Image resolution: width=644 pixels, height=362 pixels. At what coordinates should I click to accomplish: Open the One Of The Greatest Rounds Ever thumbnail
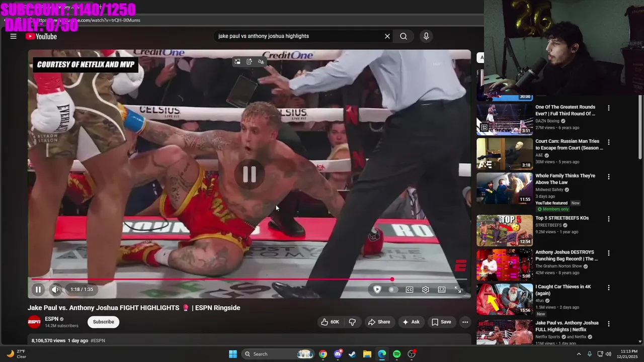coord(505,119)
